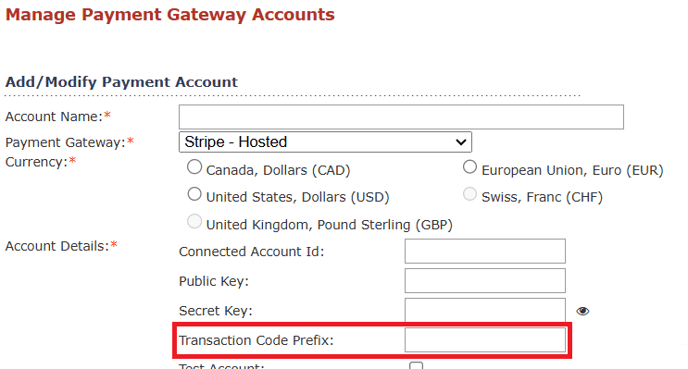Click the Payment Gateway label text
This screenshot has width=688, height=369.
[65, 143]
